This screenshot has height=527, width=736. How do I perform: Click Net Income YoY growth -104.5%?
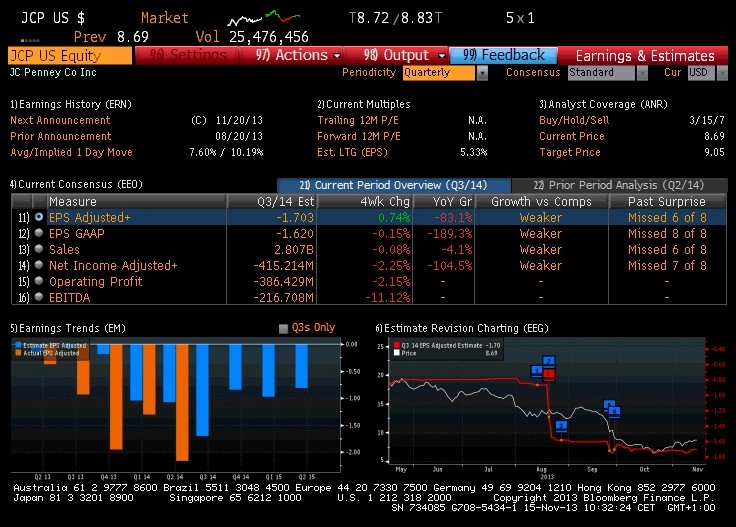pos(449,265)
